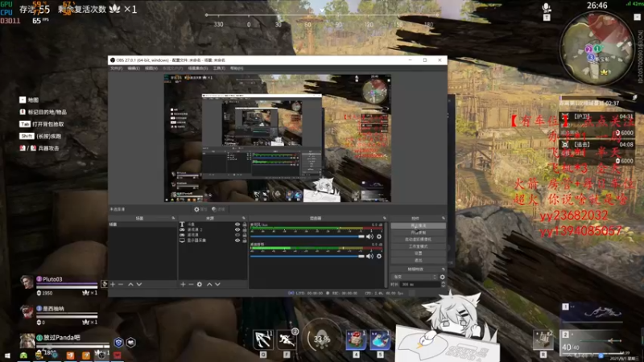
Task: Toggle visibility of text source row
Action: (237, 224)
